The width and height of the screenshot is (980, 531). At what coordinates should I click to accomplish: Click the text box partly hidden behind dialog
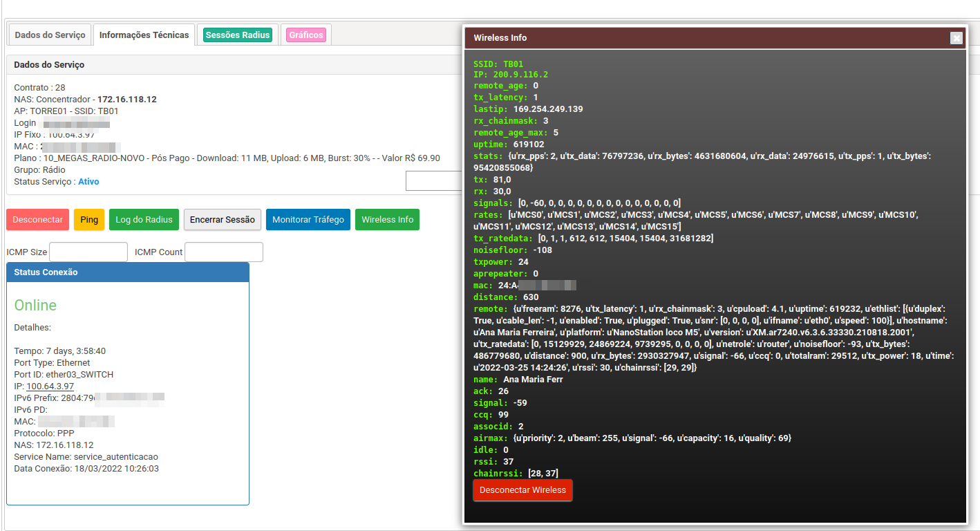433,181
